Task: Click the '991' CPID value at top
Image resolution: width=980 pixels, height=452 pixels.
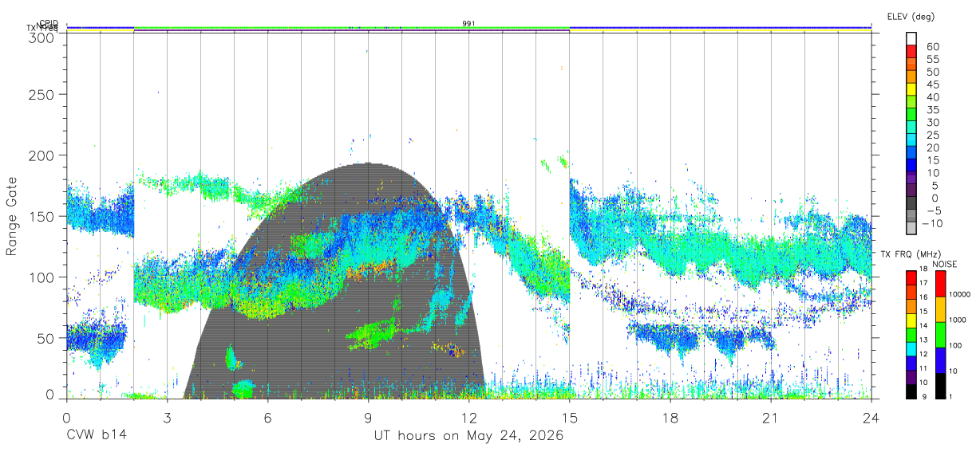Action: [x=468, y=24]
